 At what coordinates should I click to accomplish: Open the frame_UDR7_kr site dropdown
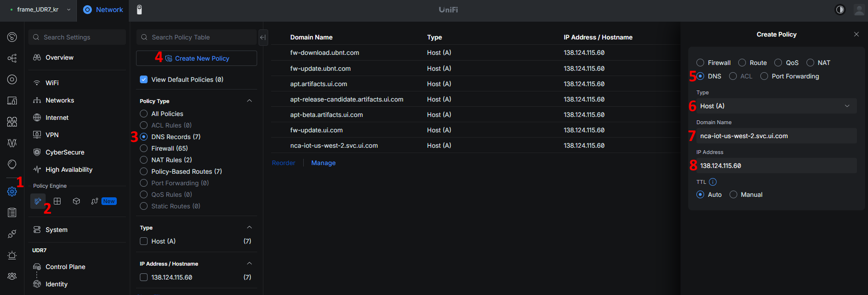(x=40, y=10)
